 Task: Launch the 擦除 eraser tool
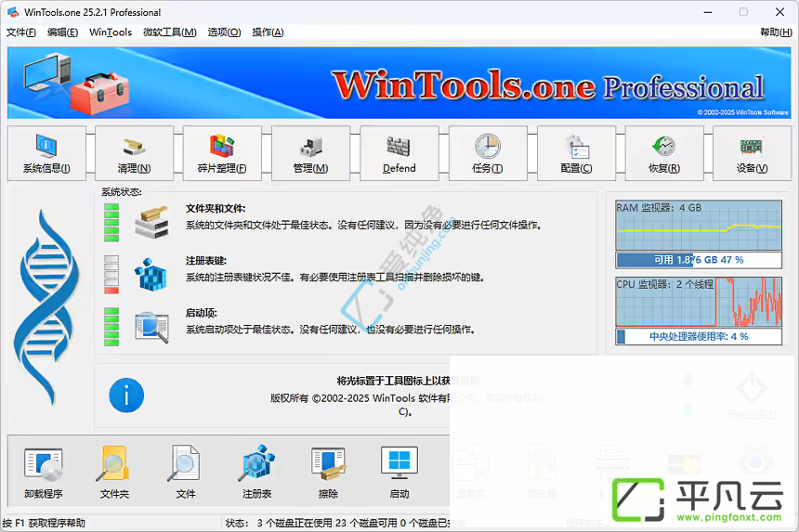tap(328, 472)
